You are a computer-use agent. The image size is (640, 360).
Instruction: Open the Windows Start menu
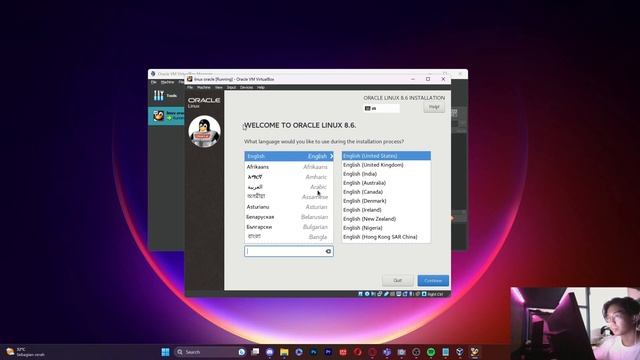click(x=165, y=352)
